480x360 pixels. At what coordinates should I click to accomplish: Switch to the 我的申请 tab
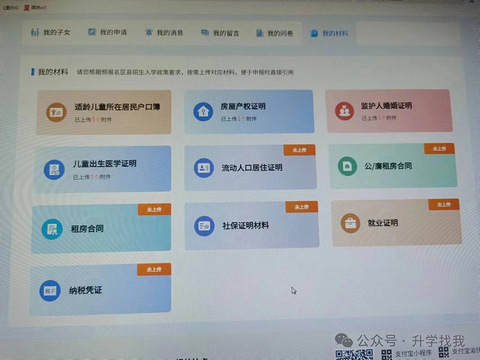[x=107, y=32]
